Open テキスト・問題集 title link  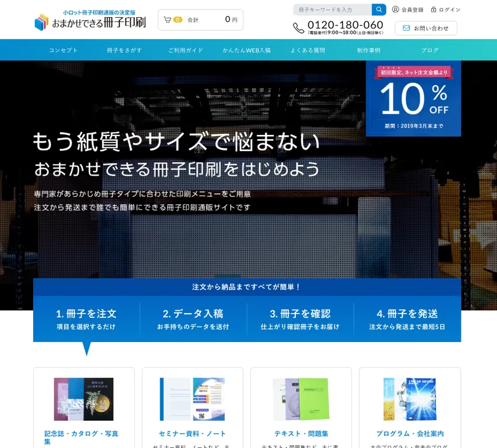[301, 433]
